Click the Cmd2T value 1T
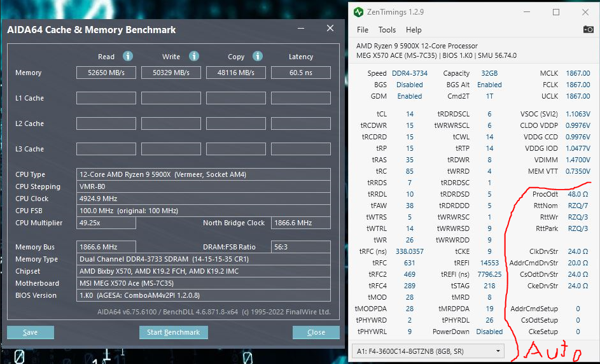The image size is (600, 364). [x=489, y=96]
